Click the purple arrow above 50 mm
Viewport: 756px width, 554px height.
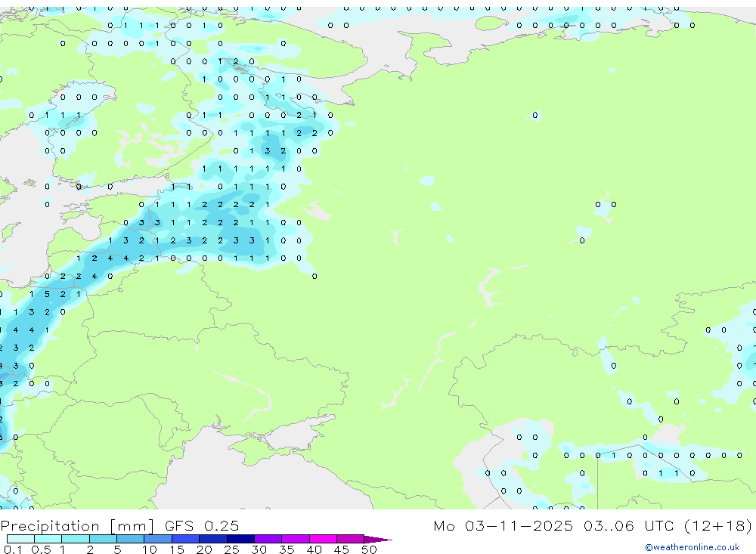pyautogui.click(x=378, y=540)
